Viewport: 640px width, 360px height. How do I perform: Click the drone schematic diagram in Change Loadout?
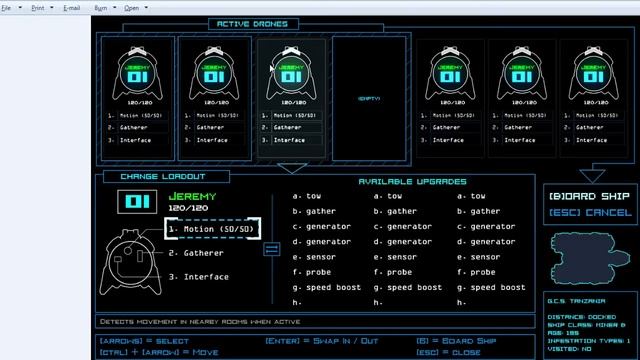click(x=131, y=262)
